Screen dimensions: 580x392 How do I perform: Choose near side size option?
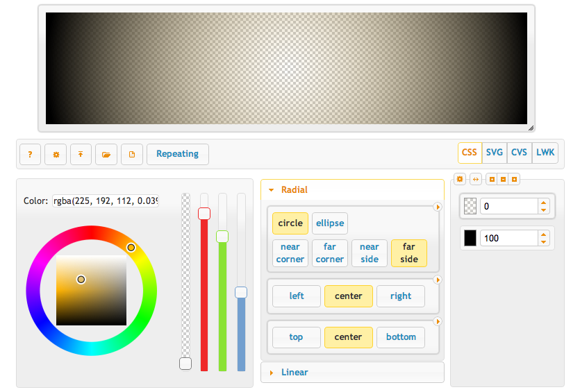tap(369, 253)
